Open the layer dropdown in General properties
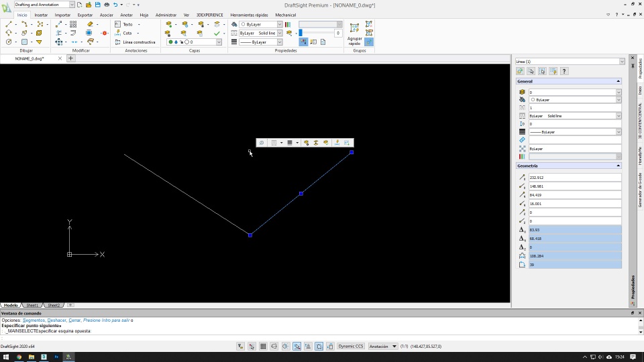 (x=575, y=93)
